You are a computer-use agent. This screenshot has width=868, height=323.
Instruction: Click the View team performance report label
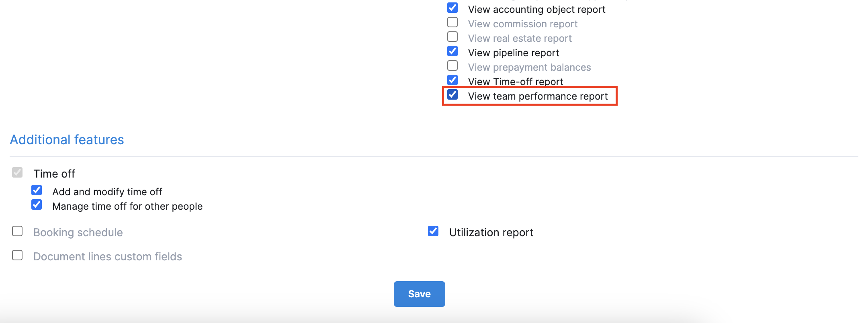point(538,96)
